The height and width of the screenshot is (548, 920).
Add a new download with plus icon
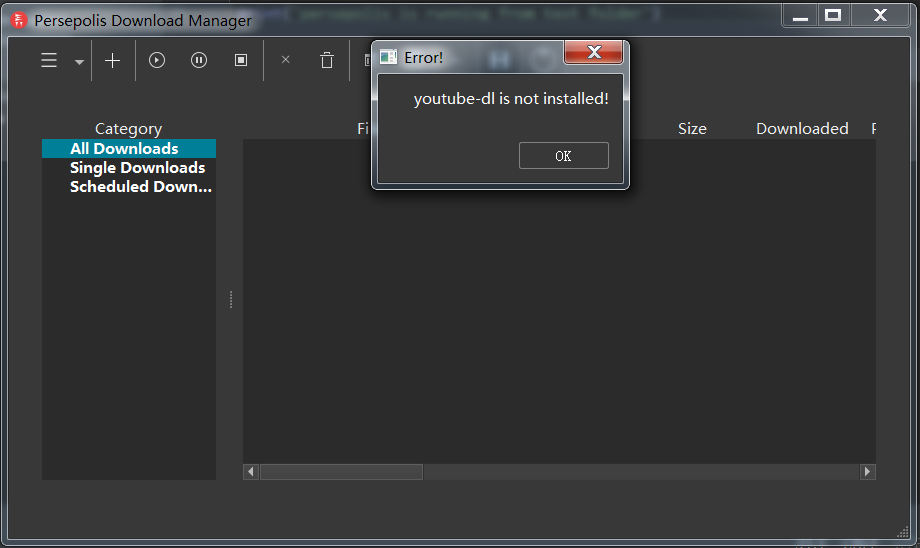point(112,60)
